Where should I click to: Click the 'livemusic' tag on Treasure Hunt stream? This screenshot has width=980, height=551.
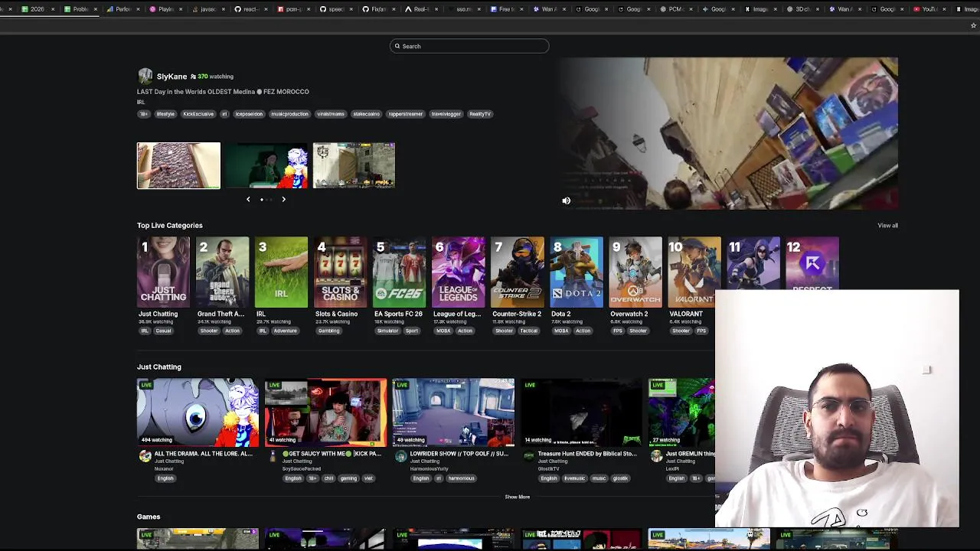coord(574,478)
